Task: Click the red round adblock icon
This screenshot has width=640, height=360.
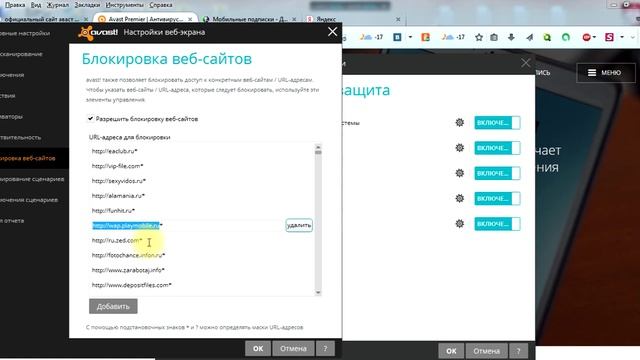Action: tap(586, 38)
